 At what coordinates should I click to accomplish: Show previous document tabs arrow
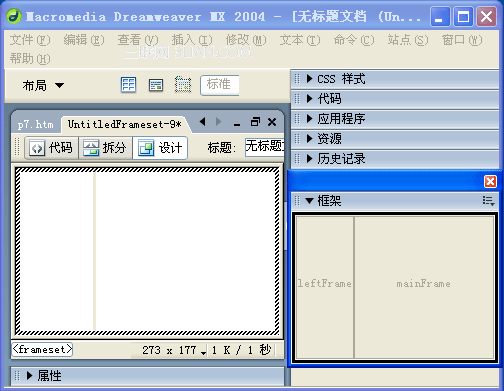[202, 122]
